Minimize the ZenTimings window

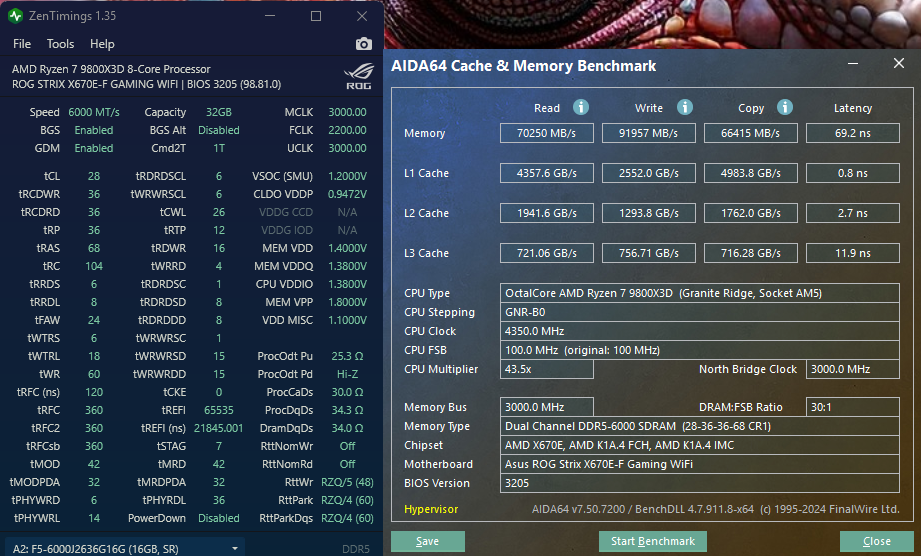(x=270, y=16)
